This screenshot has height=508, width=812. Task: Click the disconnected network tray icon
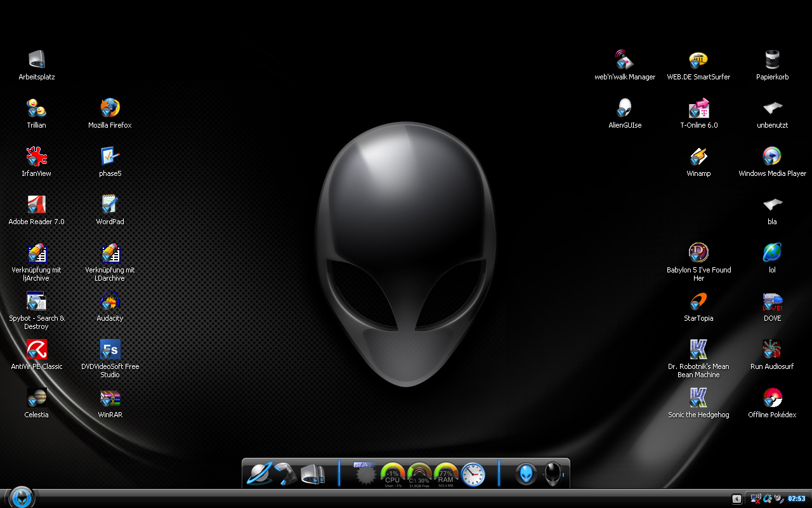point(756,498)
